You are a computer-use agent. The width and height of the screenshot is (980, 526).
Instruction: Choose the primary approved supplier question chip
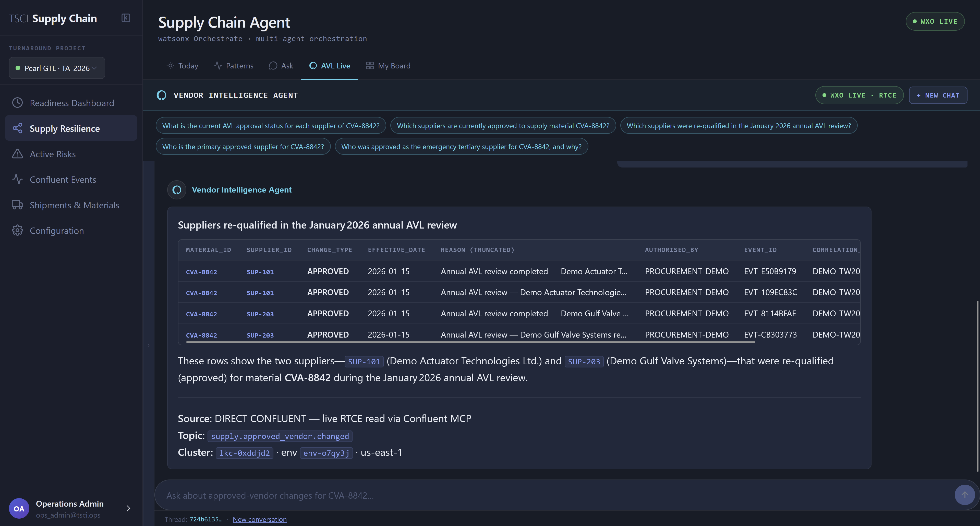tap(243, 147)
